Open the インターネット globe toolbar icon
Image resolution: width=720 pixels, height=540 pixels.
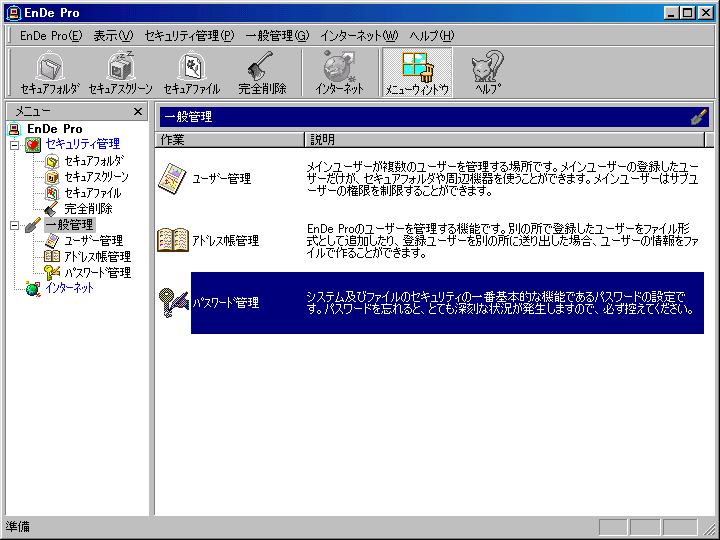[339, 73]
